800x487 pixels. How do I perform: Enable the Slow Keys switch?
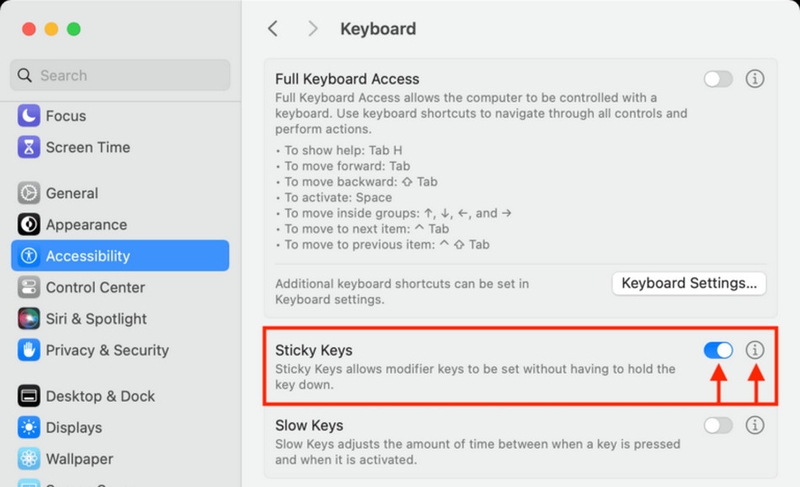point(718,426)
